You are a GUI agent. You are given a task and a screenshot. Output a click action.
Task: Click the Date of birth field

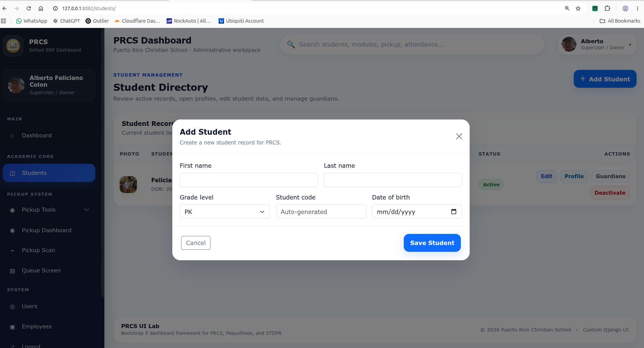[417, 212]
